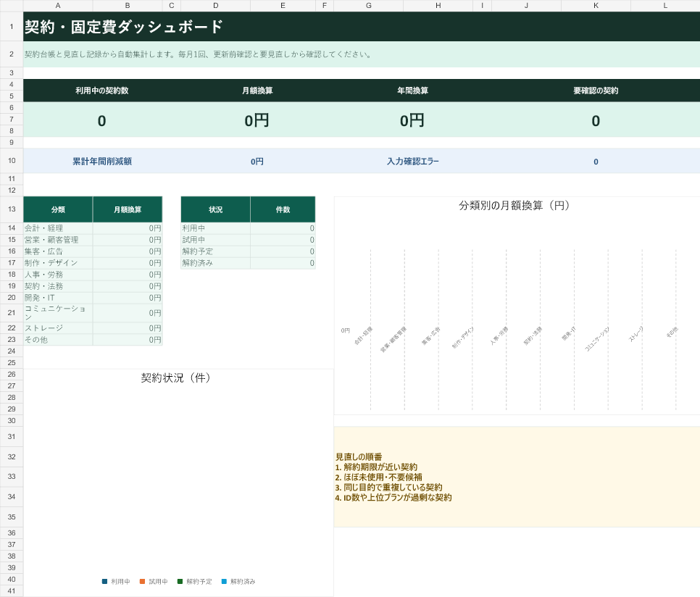Select the 利用中 status cell in table
Viewport: 700px width, 597px height.
coord(216,228)
